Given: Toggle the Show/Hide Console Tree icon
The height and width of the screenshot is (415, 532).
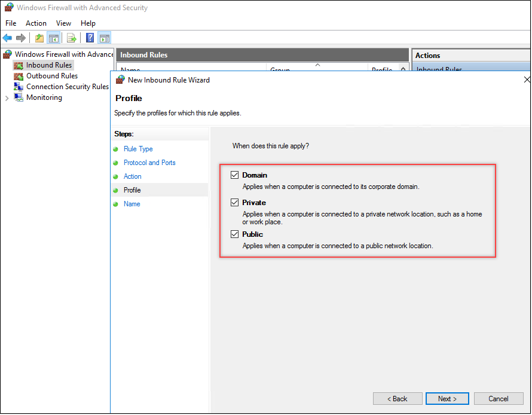Looking at the screenshot, I should tap(54, 38).
